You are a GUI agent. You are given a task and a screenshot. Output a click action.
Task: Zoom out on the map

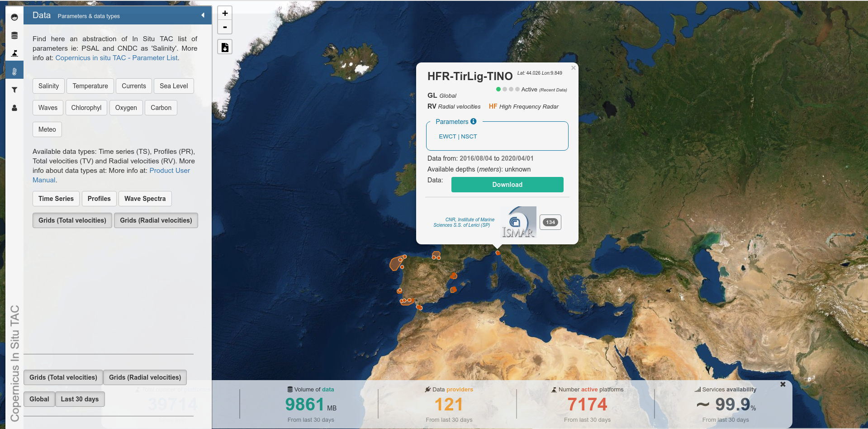tap(225, 27)
